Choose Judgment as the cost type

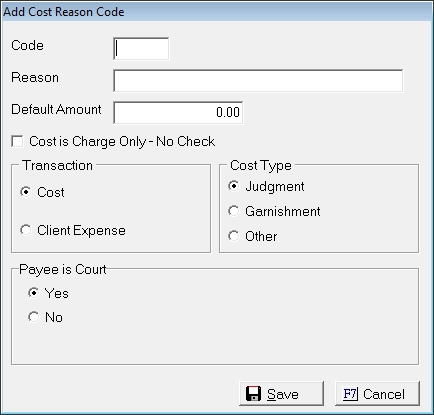[234, 186]
